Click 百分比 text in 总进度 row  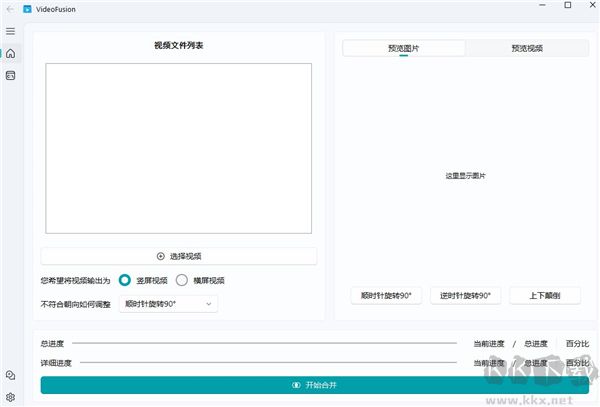[x=577, y=344]
